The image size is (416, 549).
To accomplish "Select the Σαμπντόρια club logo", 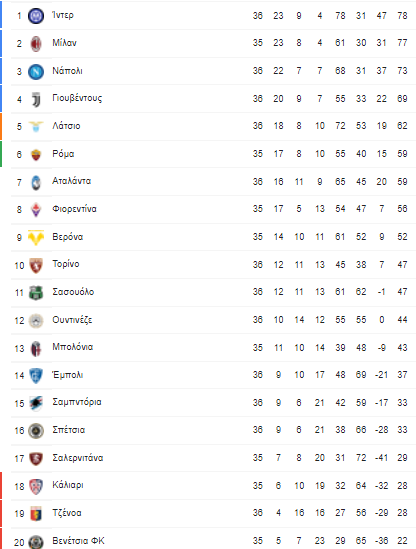I will (x=36, y=403).
